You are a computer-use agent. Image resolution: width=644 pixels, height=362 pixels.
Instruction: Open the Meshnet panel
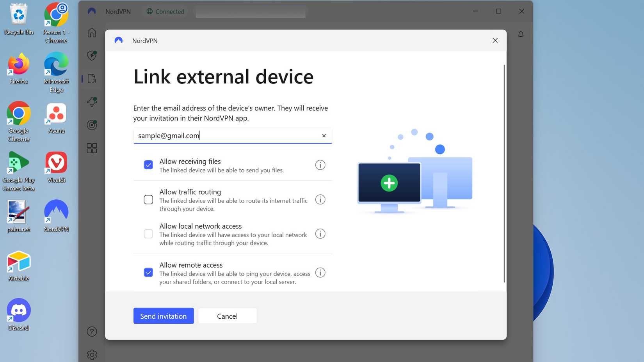91,101
